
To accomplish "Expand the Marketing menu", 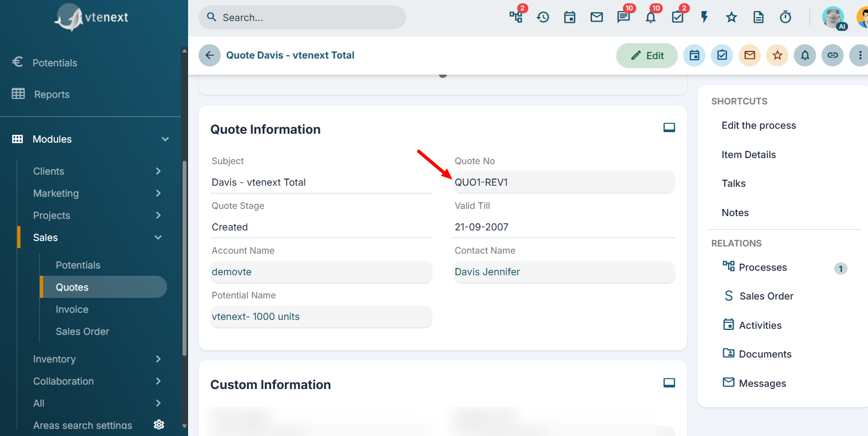I will pyautogui.click(x=97, y=193).
